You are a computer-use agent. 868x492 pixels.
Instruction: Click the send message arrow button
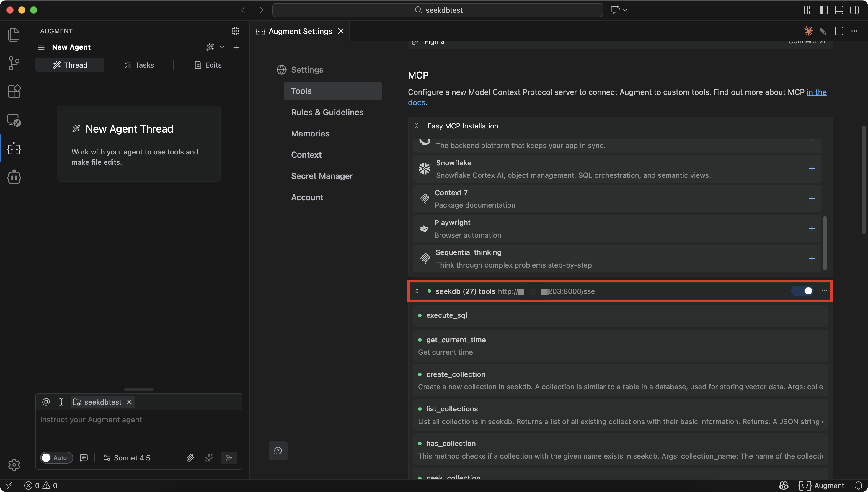pos(229,458)
